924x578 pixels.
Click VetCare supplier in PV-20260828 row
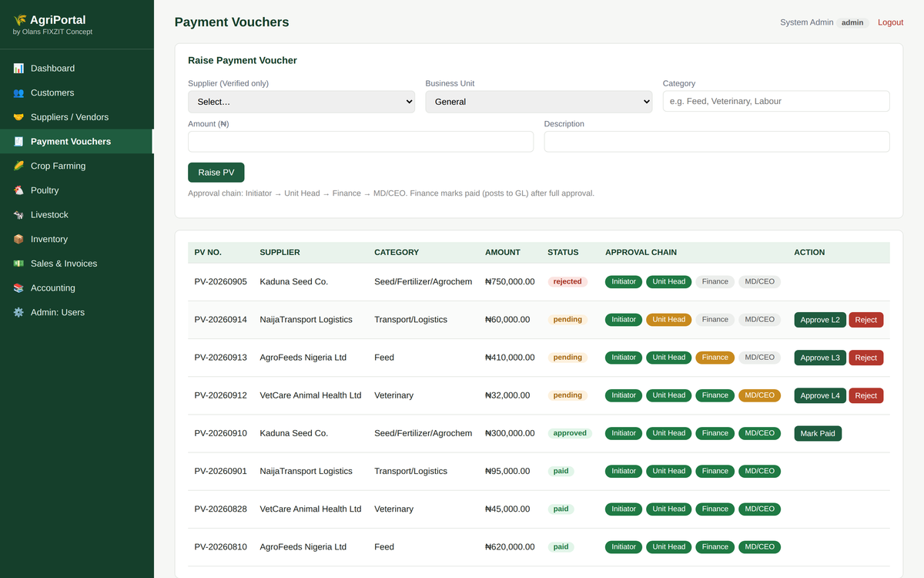(x=310, y=509)
